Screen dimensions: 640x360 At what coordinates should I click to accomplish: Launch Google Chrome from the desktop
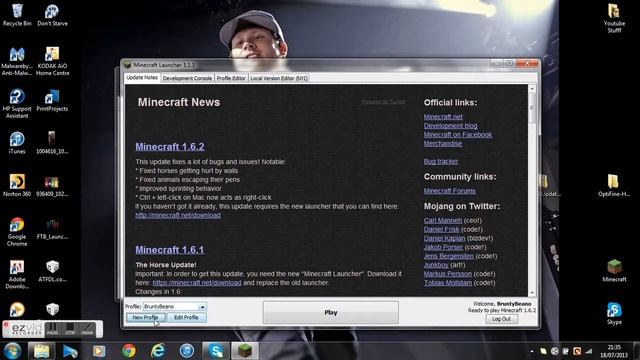[17, 232]
